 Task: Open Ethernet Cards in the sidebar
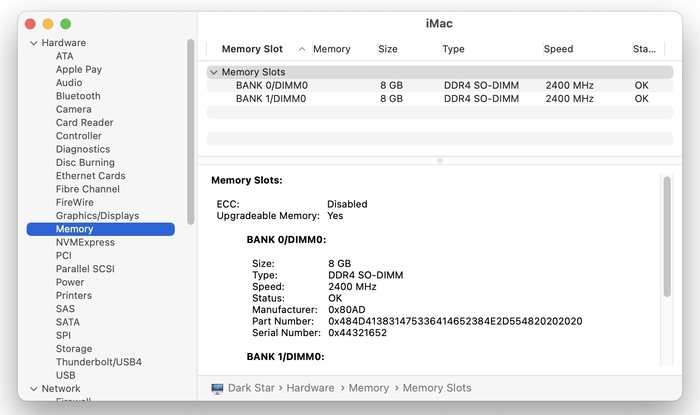[91, 176]
